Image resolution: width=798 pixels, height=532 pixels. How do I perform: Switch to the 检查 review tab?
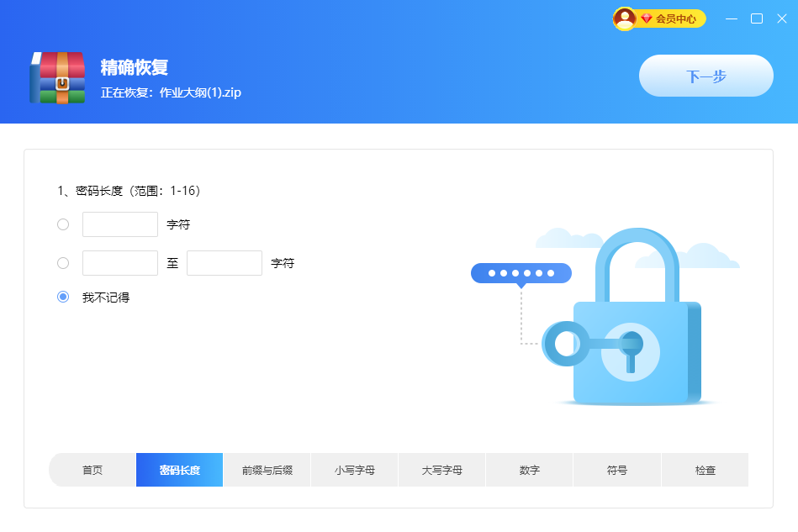[x=705, y=470]
